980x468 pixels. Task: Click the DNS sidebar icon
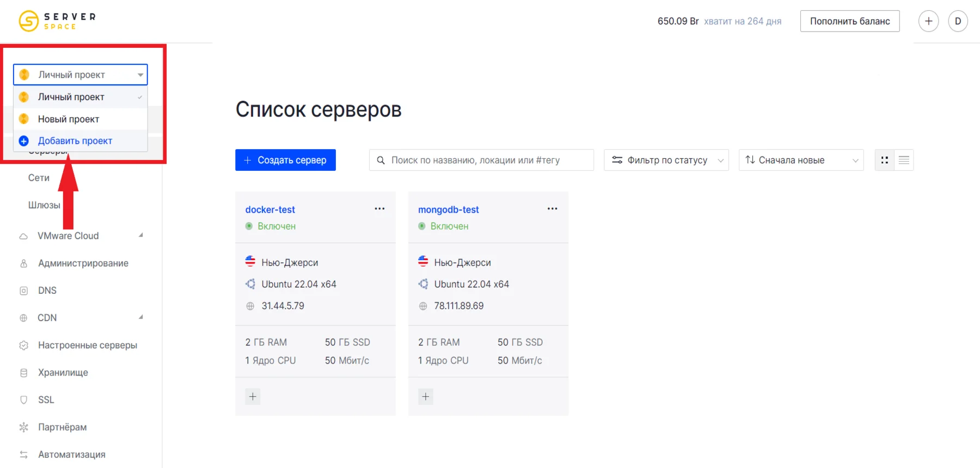click(23, 291)
